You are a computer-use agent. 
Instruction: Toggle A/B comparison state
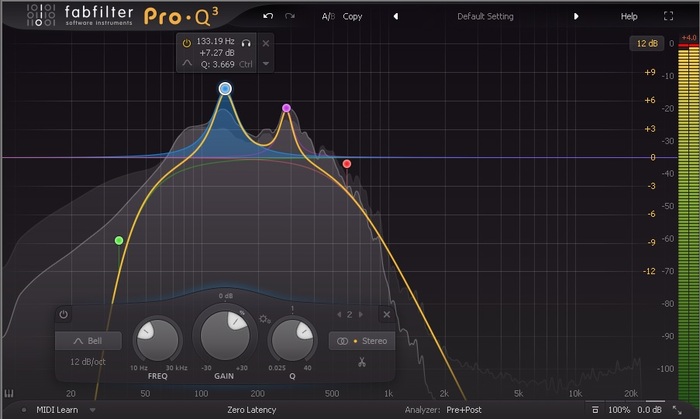click(329, 17)
